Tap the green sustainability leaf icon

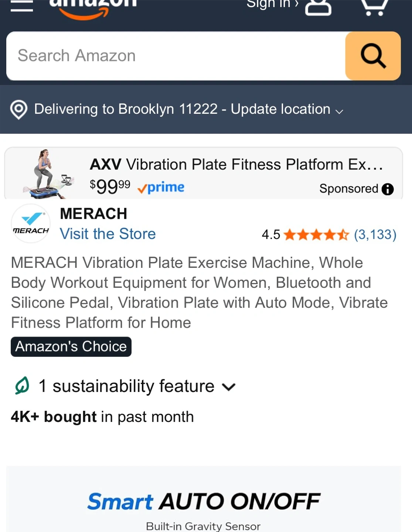coord(22,386)
